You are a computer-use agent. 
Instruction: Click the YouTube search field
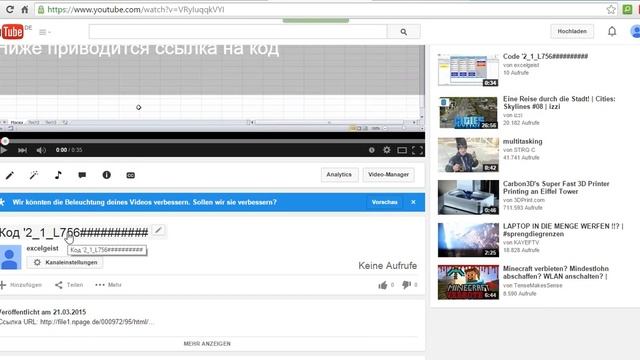point(238,31)
